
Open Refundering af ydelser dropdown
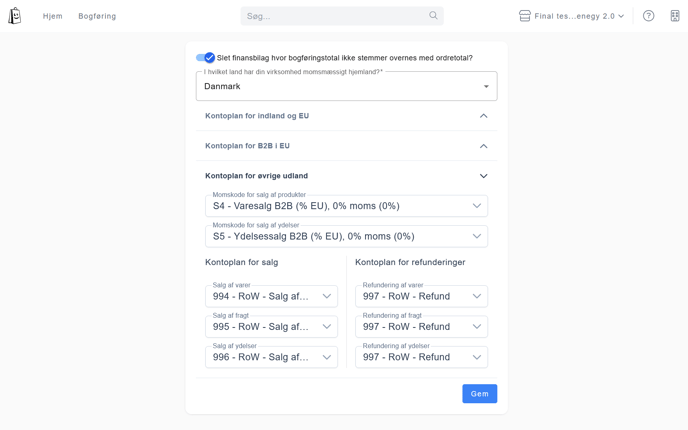(x=421, y=357)
